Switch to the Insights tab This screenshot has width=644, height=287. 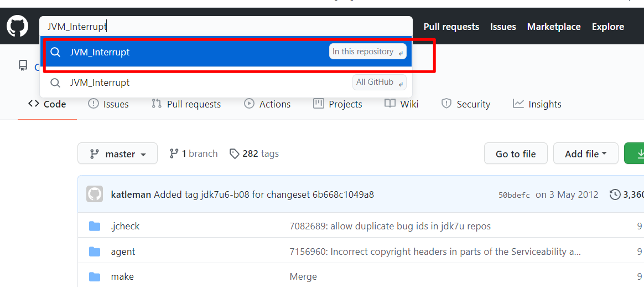(x=537, y=104)
